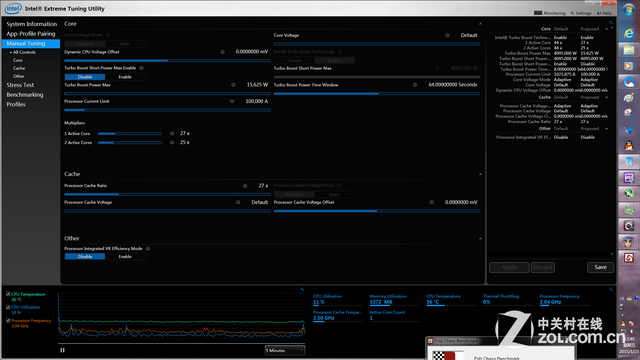Click the info icon beside Dynamic CPU Voltage Offset
Viewport: 640px width, 360px height.
[222, 52]
